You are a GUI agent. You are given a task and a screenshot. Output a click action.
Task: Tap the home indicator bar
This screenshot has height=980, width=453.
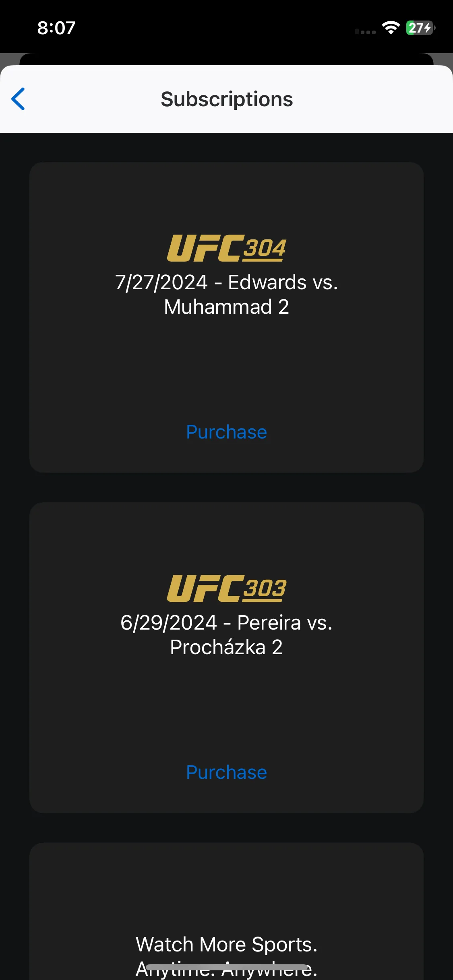point(226,967)
